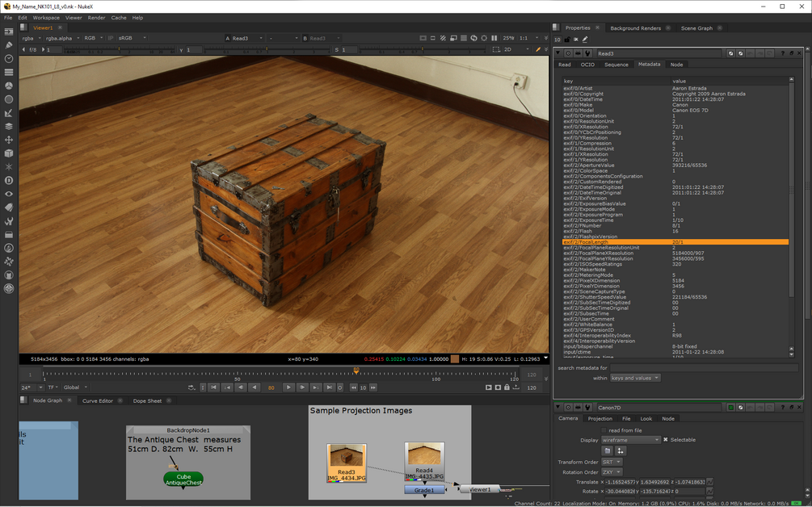Click the region of interest icon
Viewport: 812px width, 507px height.
(x=496, y=50)
